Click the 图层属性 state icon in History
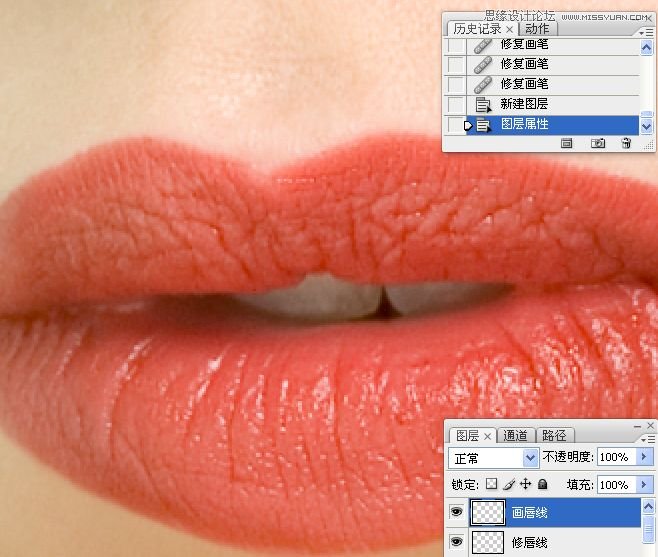The height and width of the screenshot is (557, 658). pyautogui.click(x=483, y=125)
